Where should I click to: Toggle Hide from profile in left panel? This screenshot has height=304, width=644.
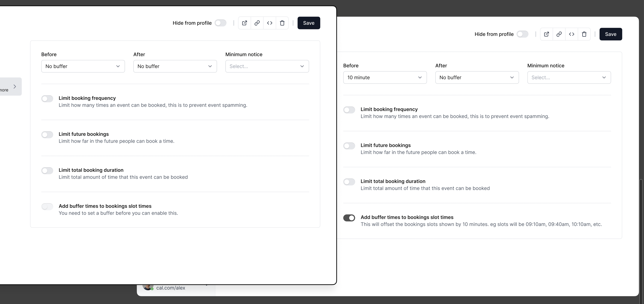coord(220,23)
